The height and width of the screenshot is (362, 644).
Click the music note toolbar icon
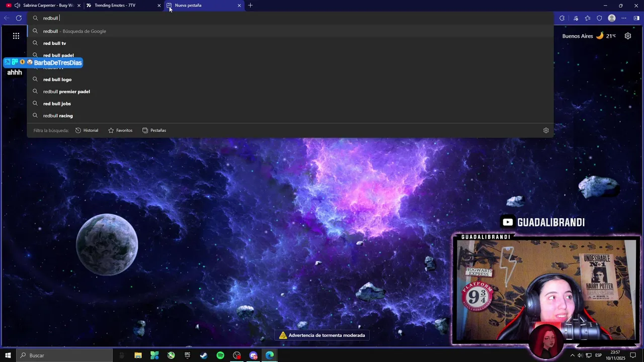point(576,18)
